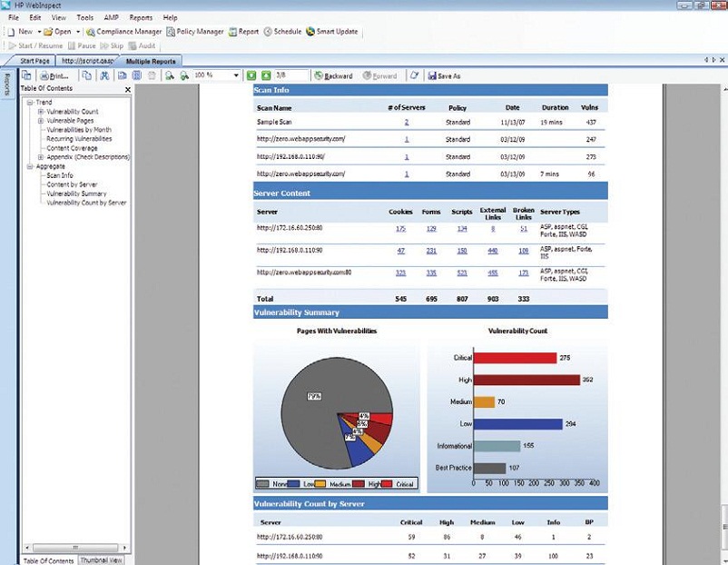
Task: Open the 51 broken links link
Action: (x=524, y=229)
